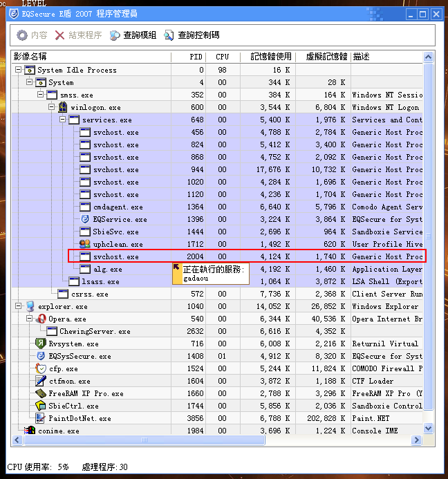Screen dimensions: 448x479
Task: Click the vertical scrollbar up arrow
Action: coord(429,57)
